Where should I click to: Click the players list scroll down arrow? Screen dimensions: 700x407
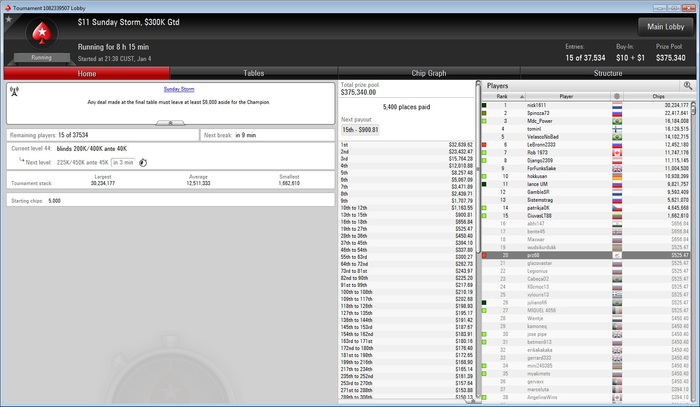click(x=693, y=398)
